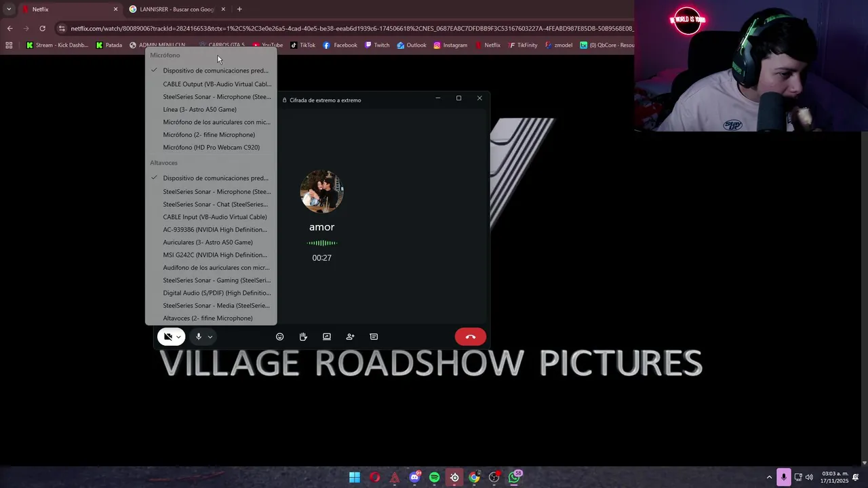Image resolution: width=868 pixels, height=488 pixels.
Task: Select SteelSeries Sonar - Chat speaker
Action: pyautogui.click(x=211, y=204)
